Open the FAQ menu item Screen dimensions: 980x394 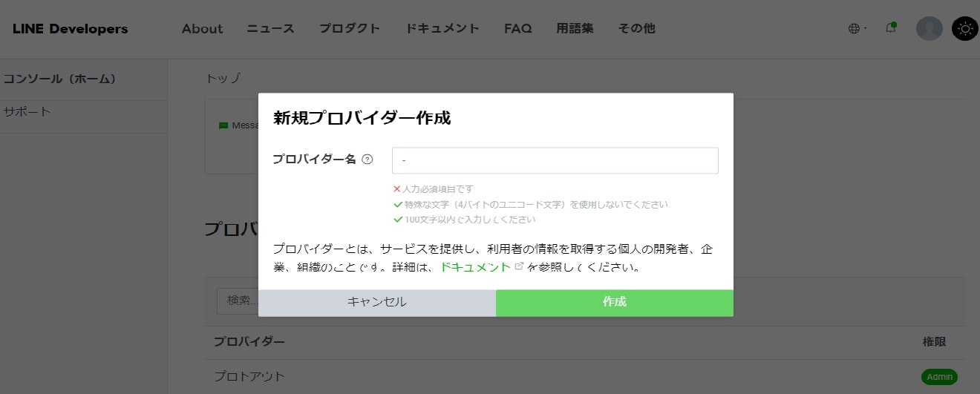517,29
